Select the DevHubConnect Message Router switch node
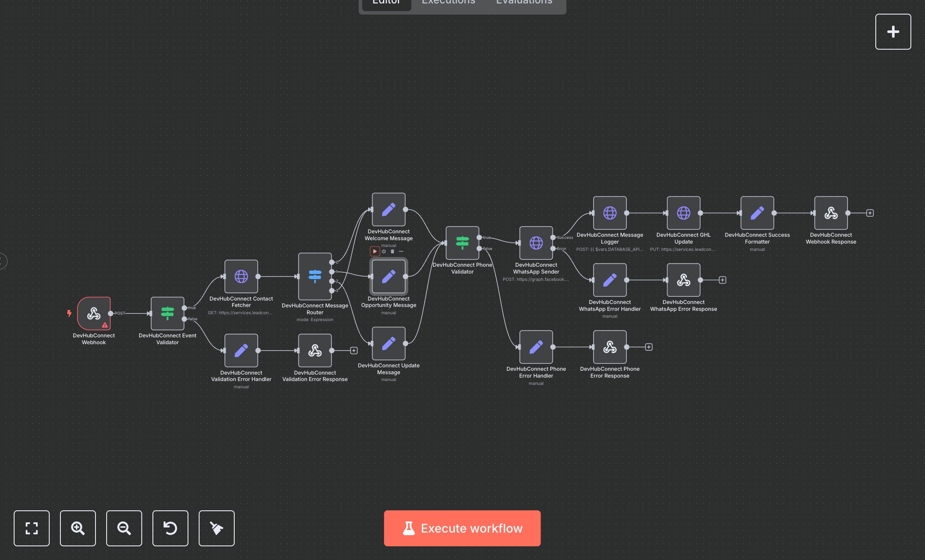925x560 pixels. [315, 276]
